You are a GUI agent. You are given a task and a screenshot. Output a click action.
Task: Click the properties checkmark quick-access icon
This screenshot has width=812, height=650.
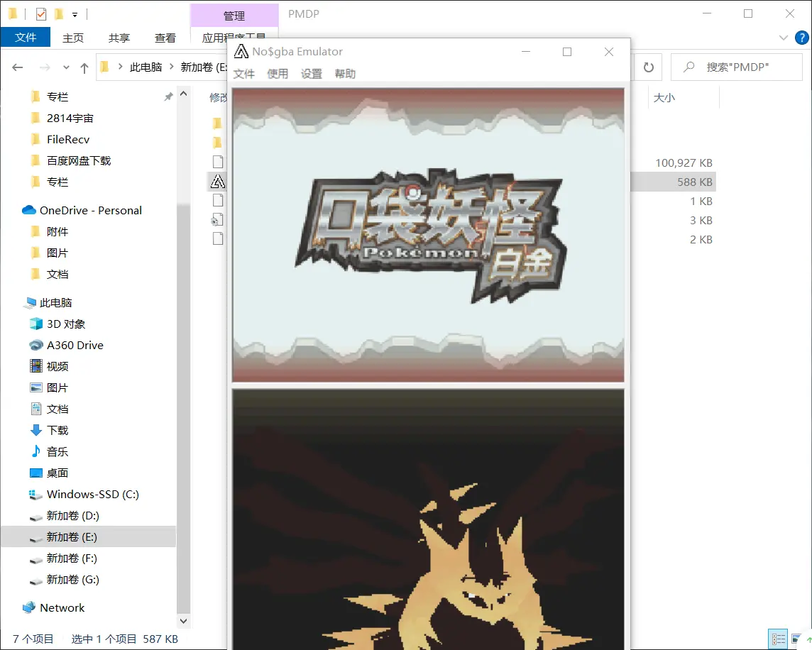41,14
